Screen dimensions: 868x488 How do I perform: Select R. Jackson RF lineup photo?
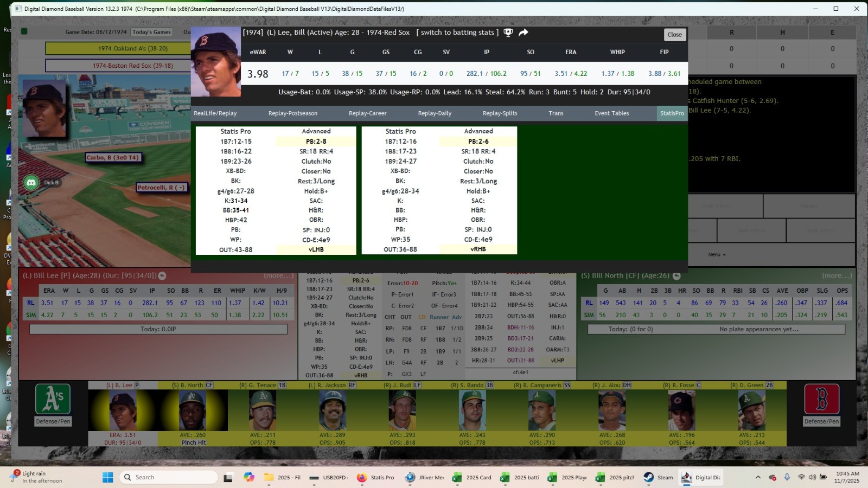[333, 410]
